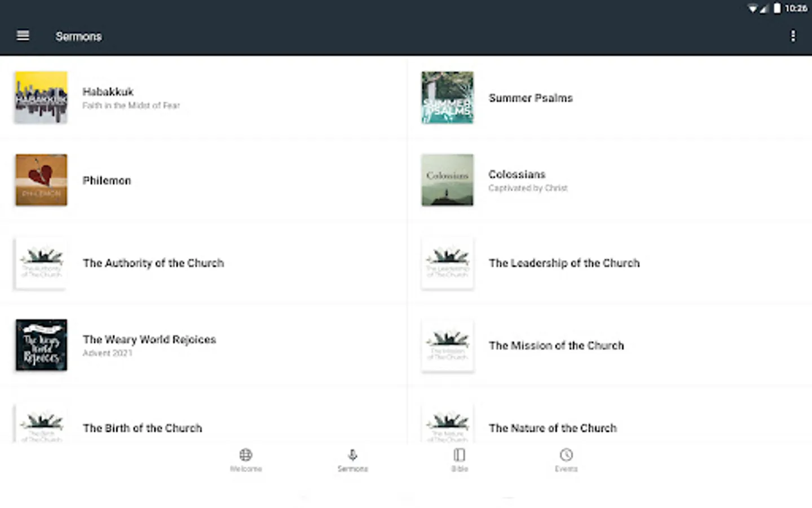Tap the Welcome globe icon
Image resolution: width=812 pixels, height=508 pixels.
coord(246,455)
